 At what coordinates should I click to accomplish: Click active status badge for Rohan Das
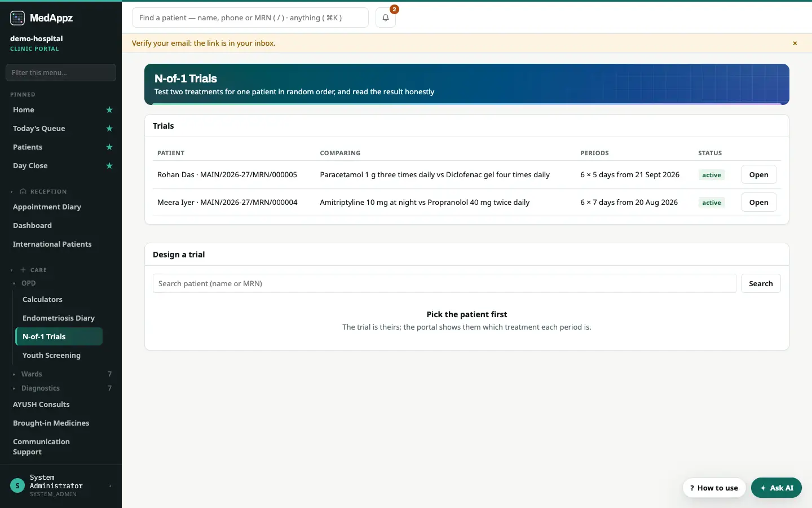[712, 175]
